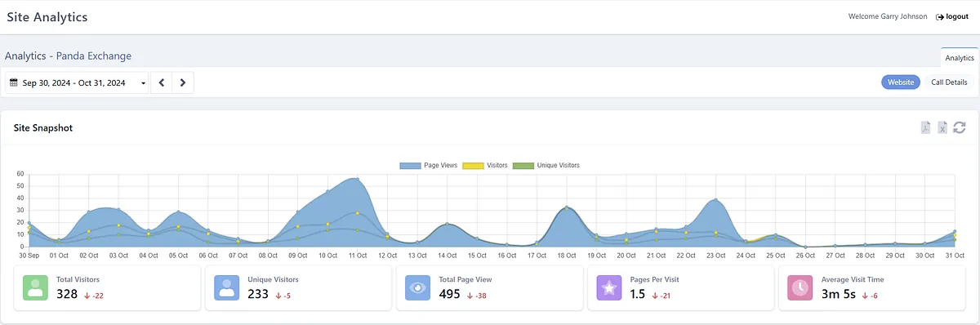Export Site Snapshot as PDF

tap(925, 127)
